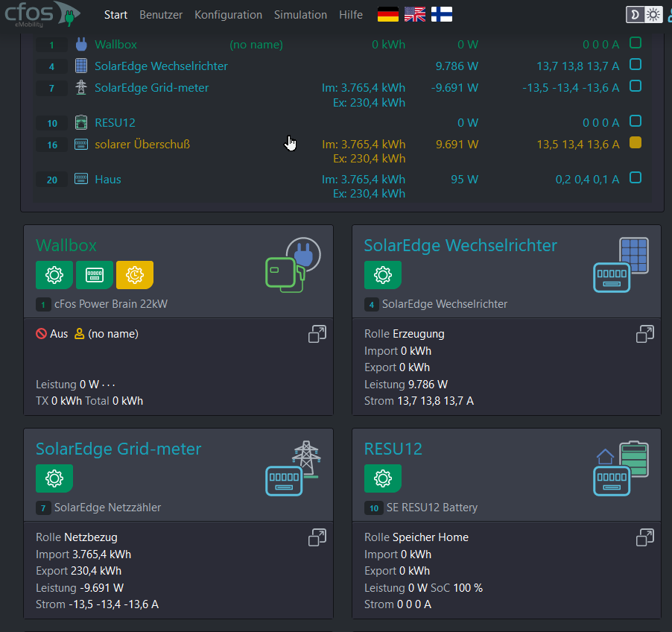672x632 pixels.
Task: Switch language to German via flag
Action: [388, 15]
